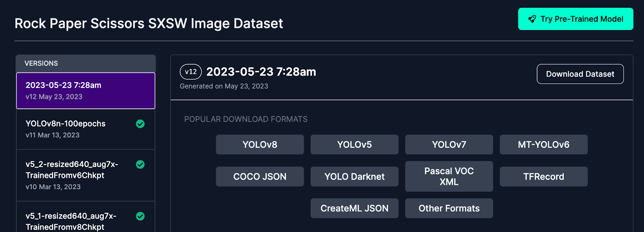This screenshot has height=232, width=644.
Task: Choose the YOLOv8 download format
Action: 260,145
